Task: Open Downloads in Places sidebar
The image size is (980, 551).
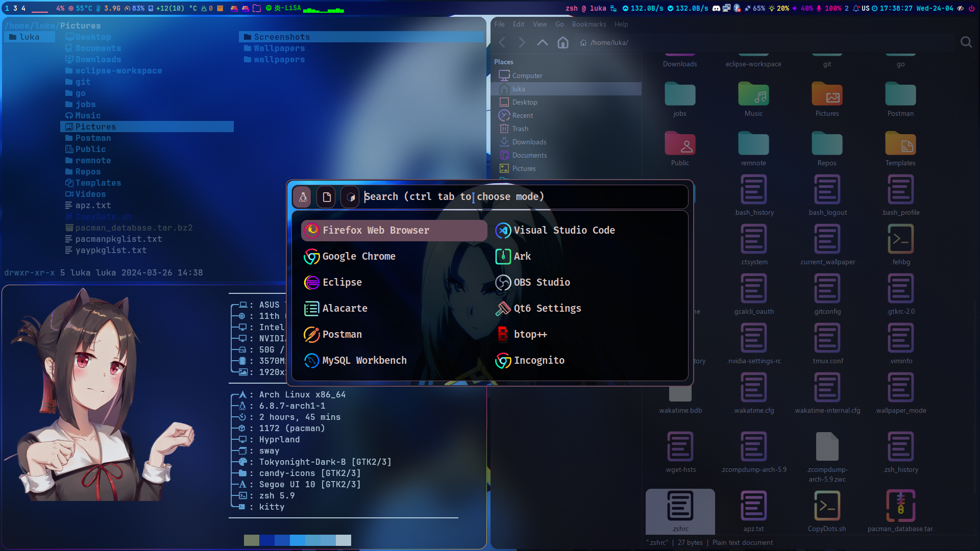Action: pyautogui.click(x=566, y=142)
